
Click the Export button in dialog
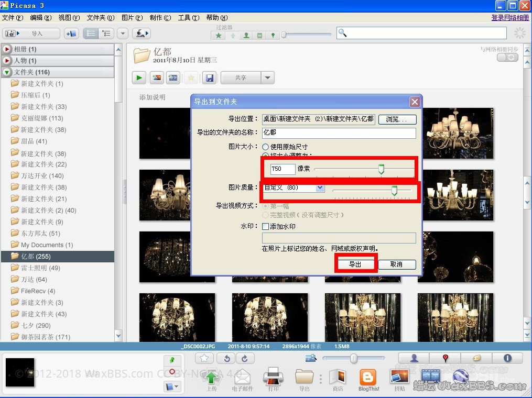[355, 264]
